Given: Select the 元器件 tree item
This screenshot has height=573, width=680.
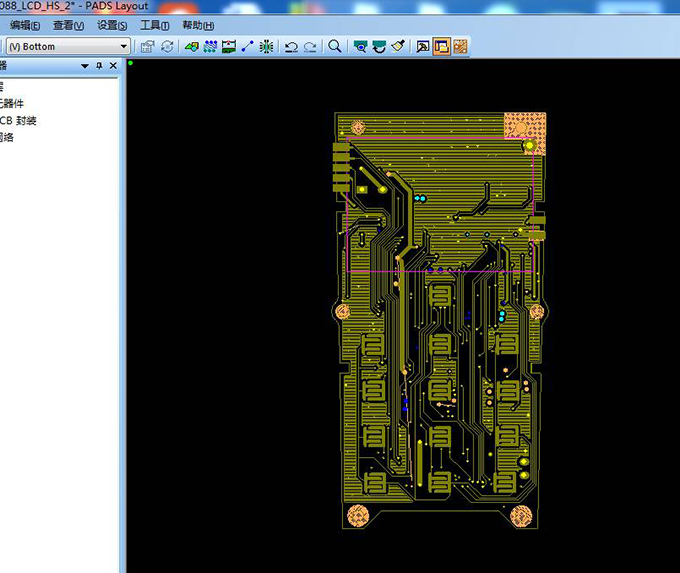Looking at the screenshot, I should [10, 104].
